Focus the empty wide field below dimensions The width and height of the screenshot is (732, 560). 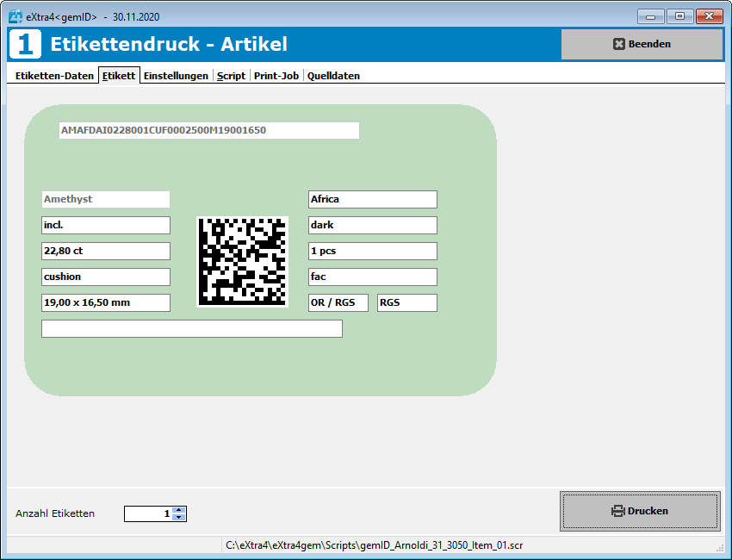(192, 328)
